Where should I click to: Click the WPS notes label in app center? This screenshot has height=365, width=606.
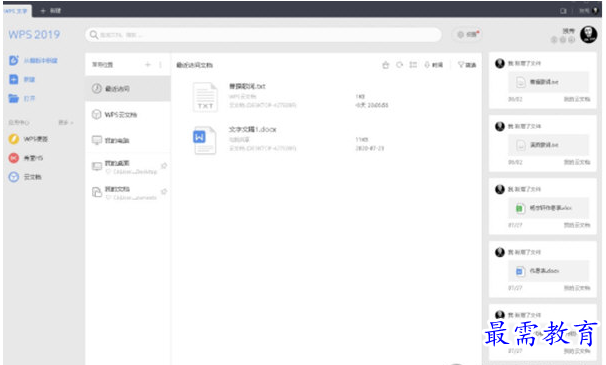coord(36,139)
